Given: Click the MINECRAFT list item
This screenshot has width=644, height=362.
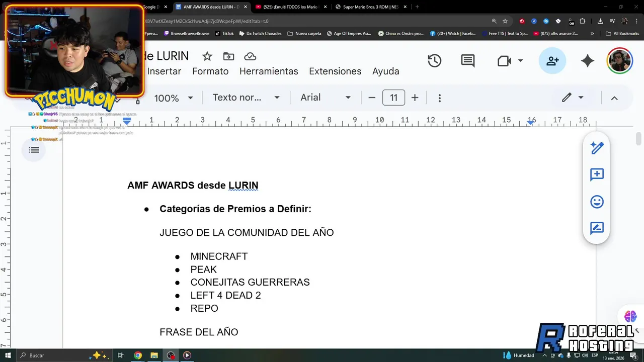Looking at the screenshot, I should click(x=219, y=256).
